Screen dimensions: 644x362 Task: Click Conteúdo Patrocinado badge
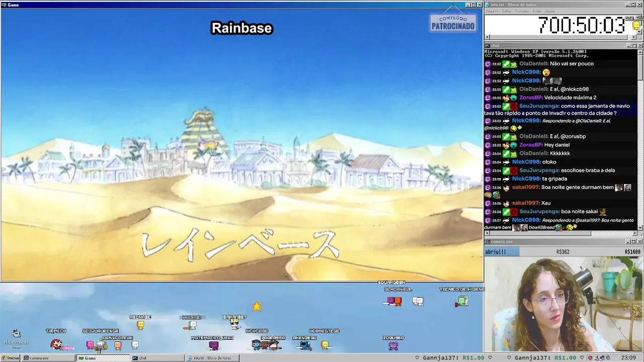pos(453,23)
